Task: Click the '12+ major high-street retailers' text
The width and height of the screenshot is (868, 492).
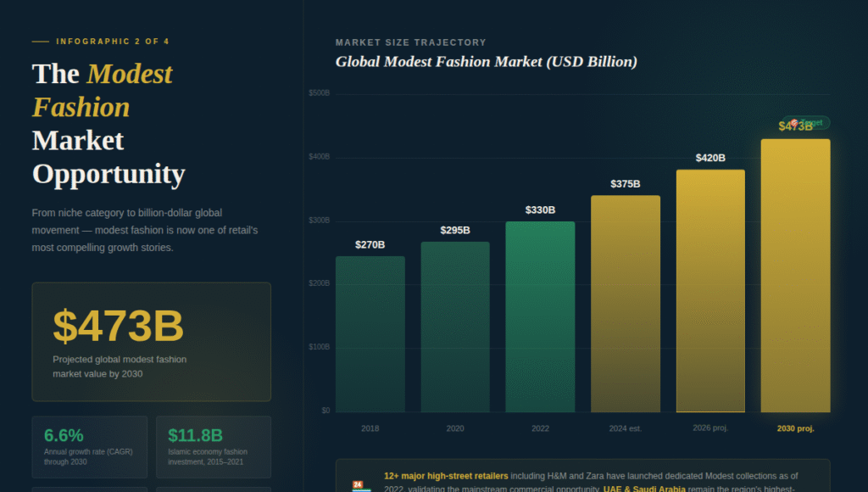Action: 445,476
